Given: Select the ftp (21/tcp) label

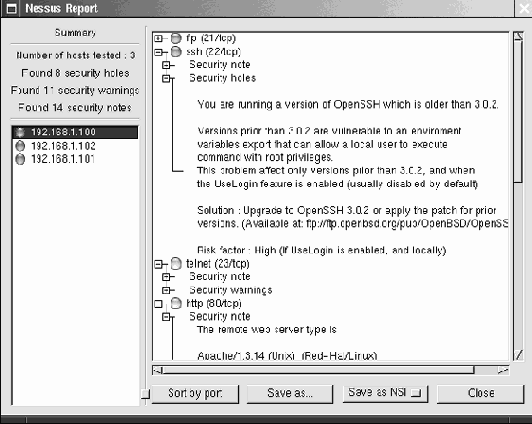Looking at the screenshot, I should 211,38.
